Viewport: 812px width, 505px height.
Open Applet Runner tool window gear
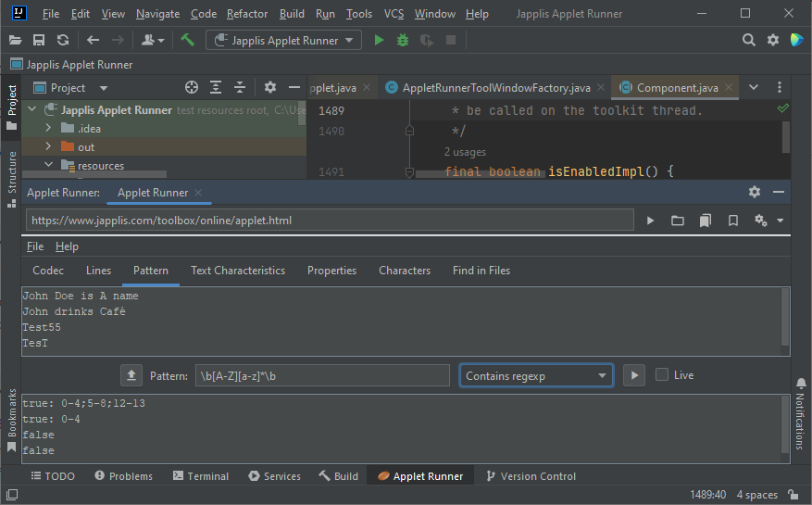pyautogui.click(x=755, y=192)
